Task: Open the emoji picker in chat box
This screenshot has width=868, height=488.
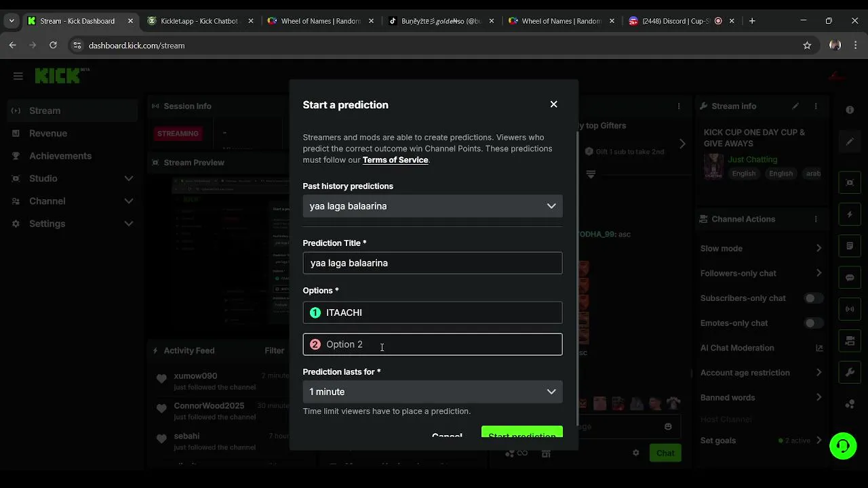Action: [668, 426]
